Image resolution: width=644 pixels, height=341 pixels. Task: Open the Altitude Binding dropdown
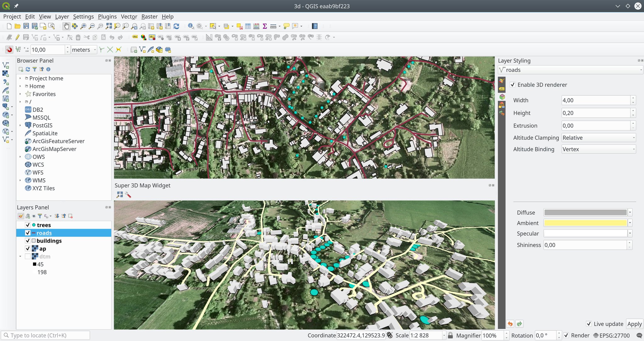(599, 149)
